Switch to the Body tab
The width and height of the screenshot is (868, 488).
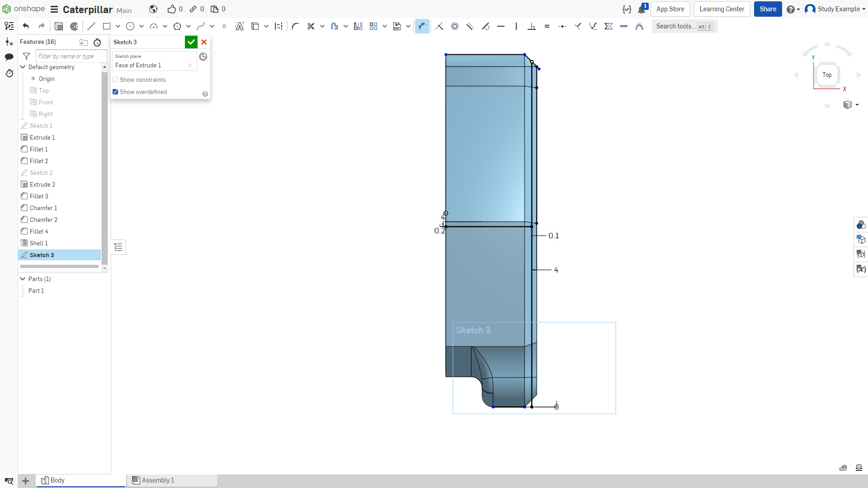(80, 480)
